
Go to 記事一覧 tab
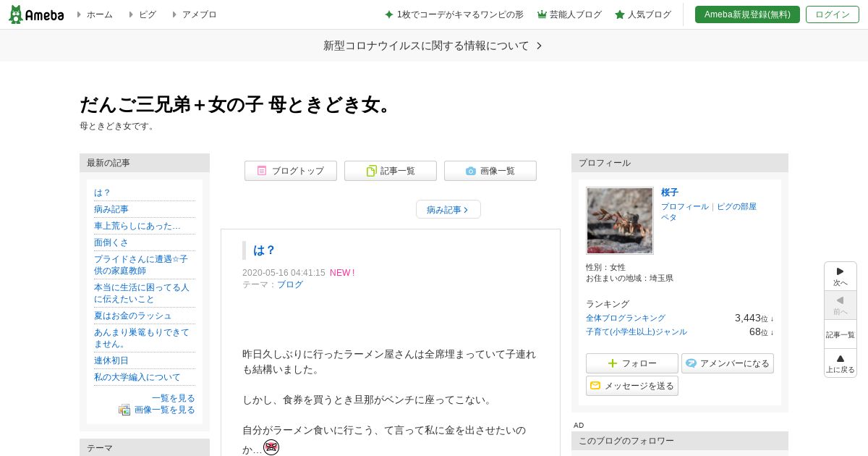pyautogui.click(x=391, y=171)
